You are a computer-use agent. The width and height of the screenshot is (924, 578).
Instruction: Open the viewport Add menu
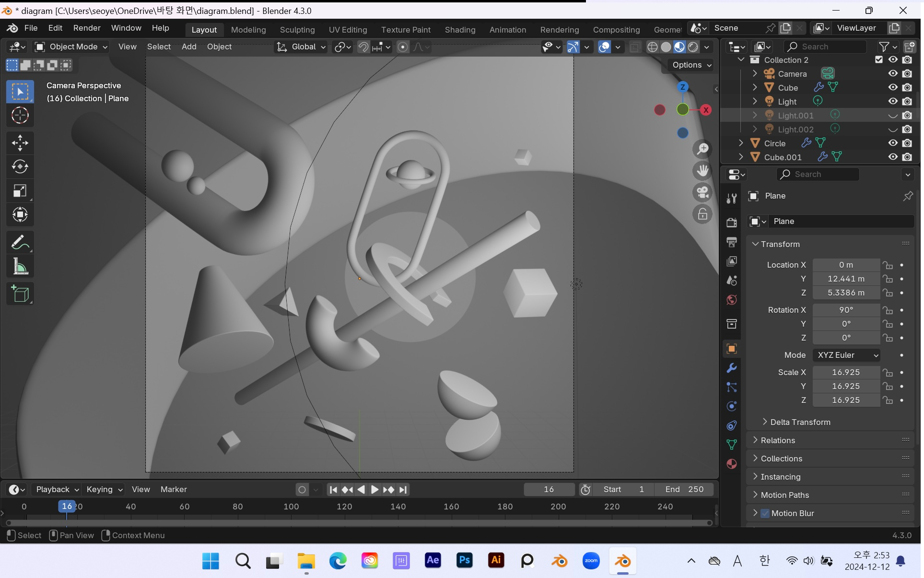189,47
